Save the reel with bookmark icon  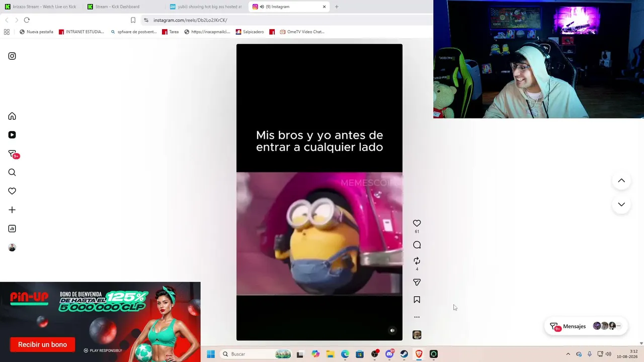point(417,300)
